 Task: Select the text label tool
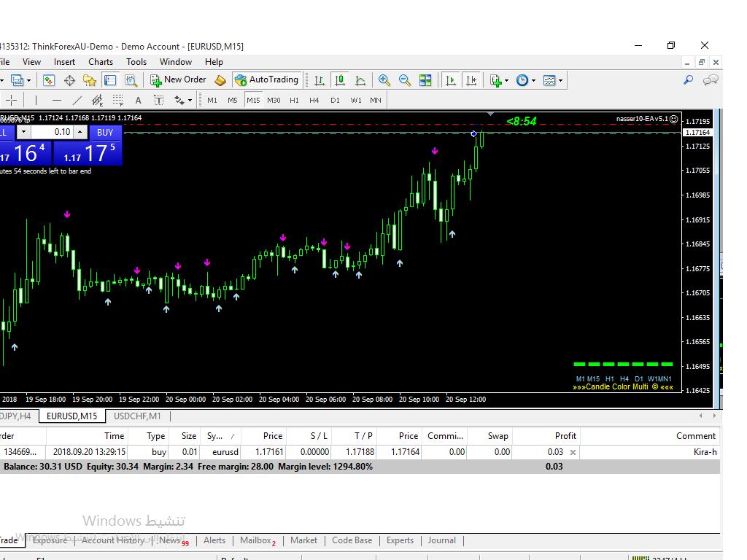(x=158, y=100)
